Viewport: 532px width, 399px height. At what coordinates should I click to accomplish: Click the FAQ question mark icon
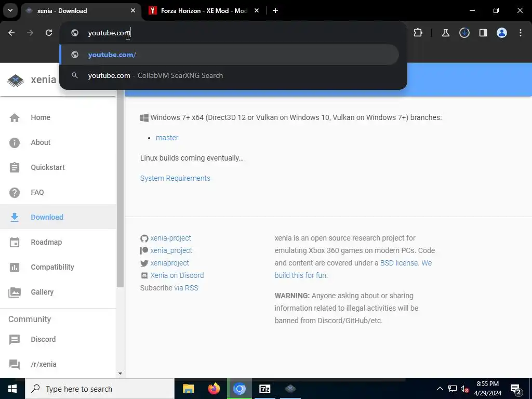coord(15,192)
